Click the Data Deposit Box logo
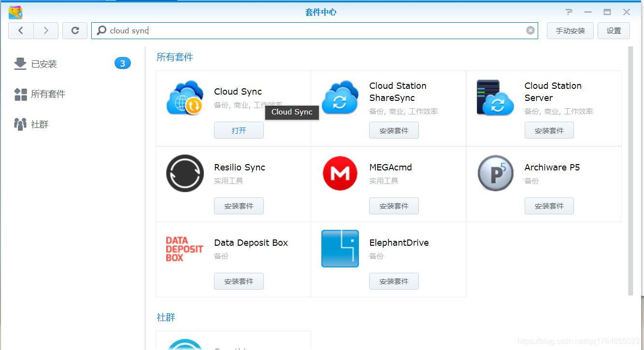This screenshot has width=644, height=350. coord(185,249)
